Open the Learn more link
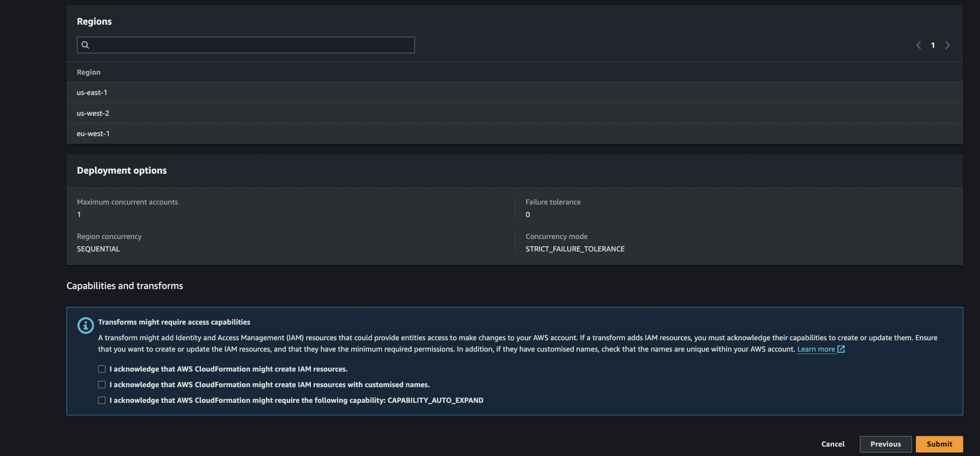 point(816,349)
